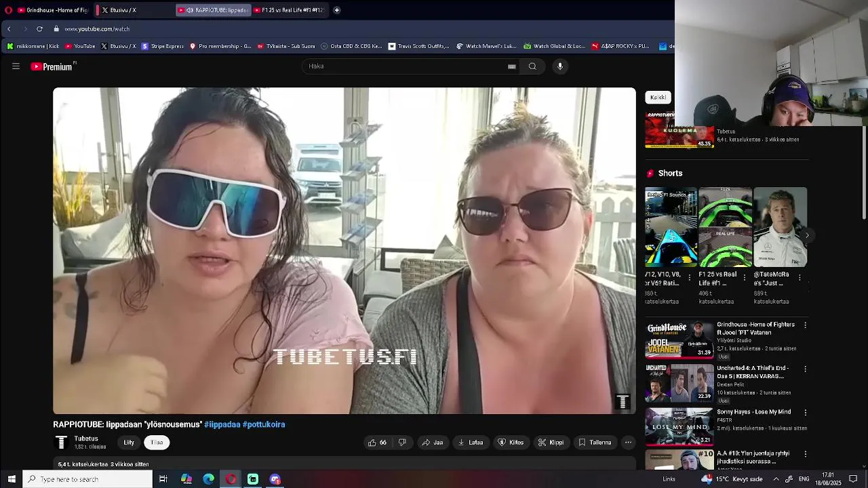Open the YouTube hamburger guide menu
Screen dimensions: 868x488
click(16, 66)
